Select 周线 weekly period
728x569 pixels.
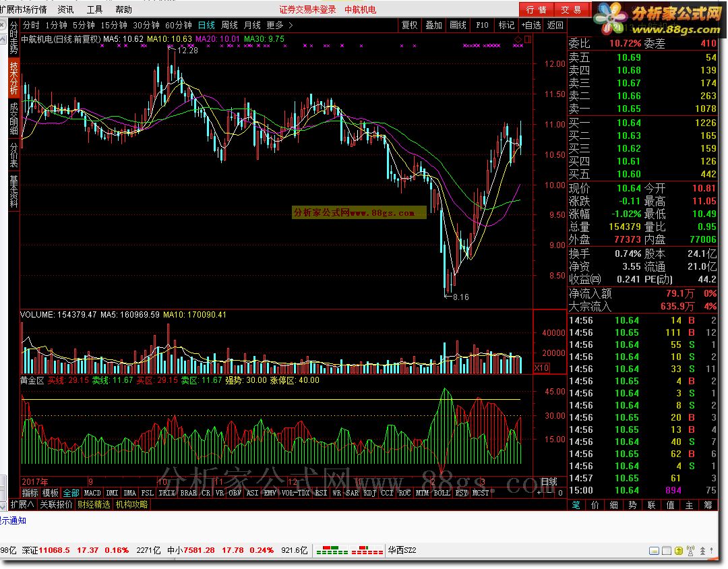pyautogui.click(x=229, y=25)
